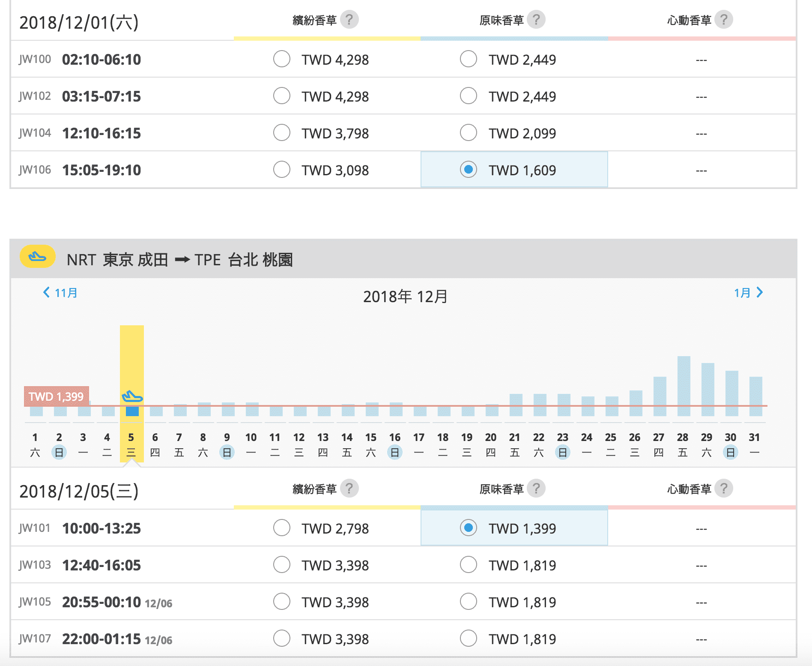Open help for 繽紛香草 in the 12/05 table
Image resolution: width=812 pixels, height=666 pixels.
(x=349, y=489)
